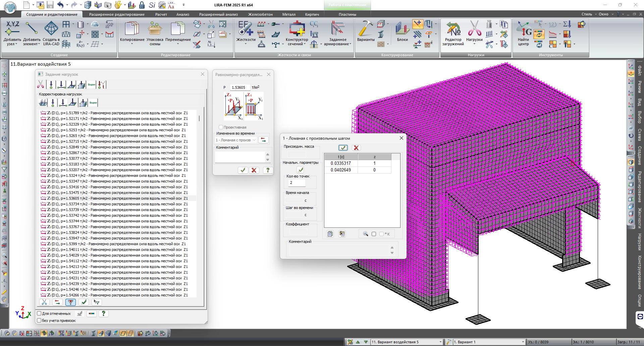This screenshot has width=644, height=346.
Task: Switch to the Железобетон ribbon tab
Action: [x=260, y=14]
